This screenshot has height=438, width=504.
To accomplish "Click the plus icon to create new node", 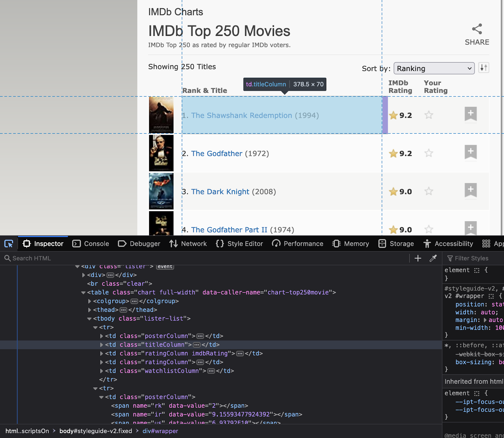I will click(x=418, y=259).
